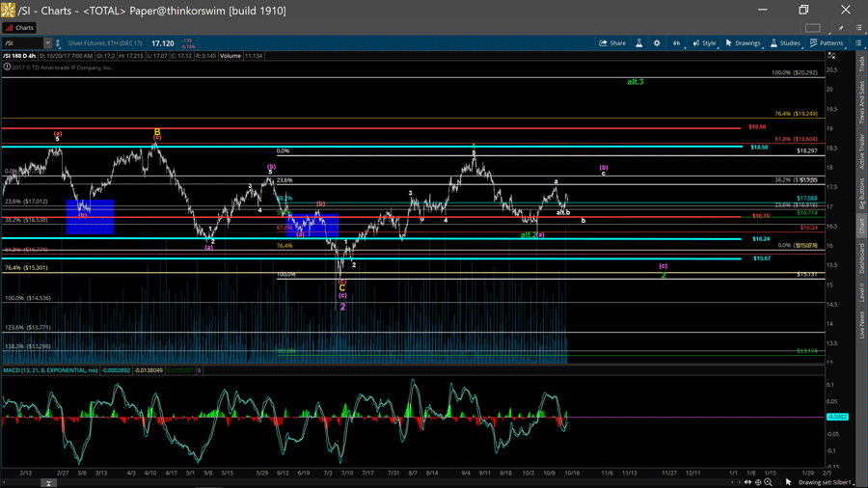Toggle the Trade sidebar panel
This screenshot has width=868, height=488.
(861, 65)
